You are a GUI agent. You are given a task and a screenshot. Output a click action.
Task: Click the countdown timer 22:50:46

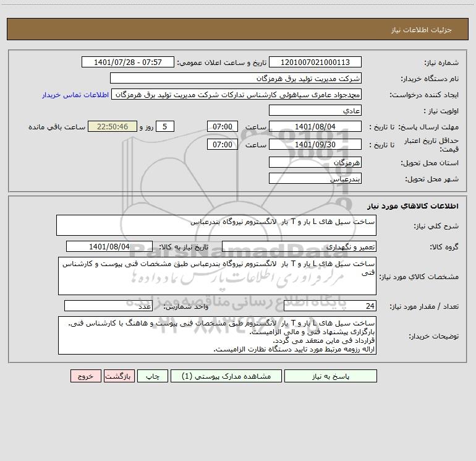click(x=113, y=126)
